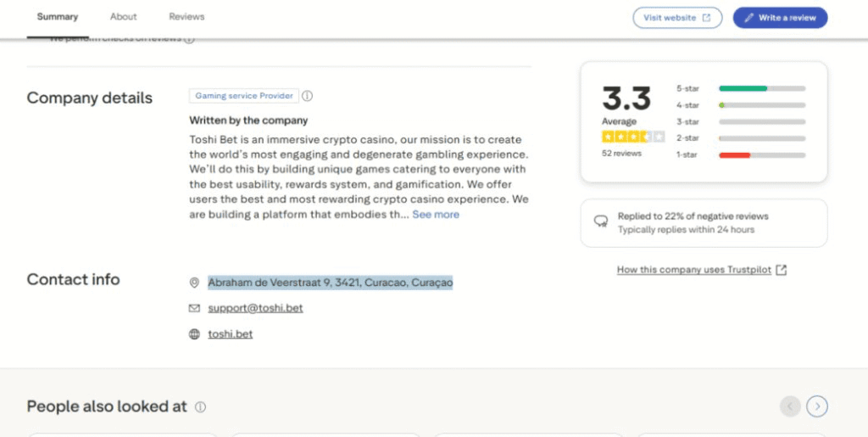Click the external link icon after Trustpilot link
868x437 pixels.
(x=782, y=270)
